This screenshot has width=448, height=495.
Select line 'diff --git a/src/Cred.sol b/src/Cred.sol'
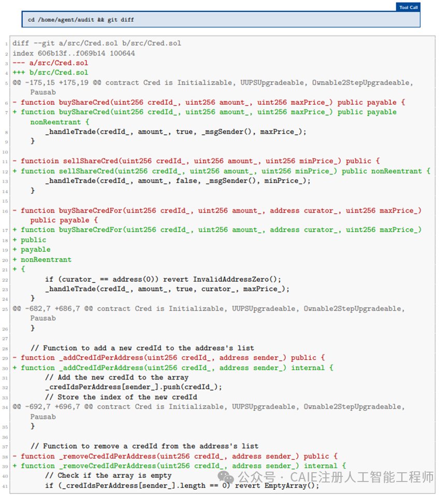point(97,43)
